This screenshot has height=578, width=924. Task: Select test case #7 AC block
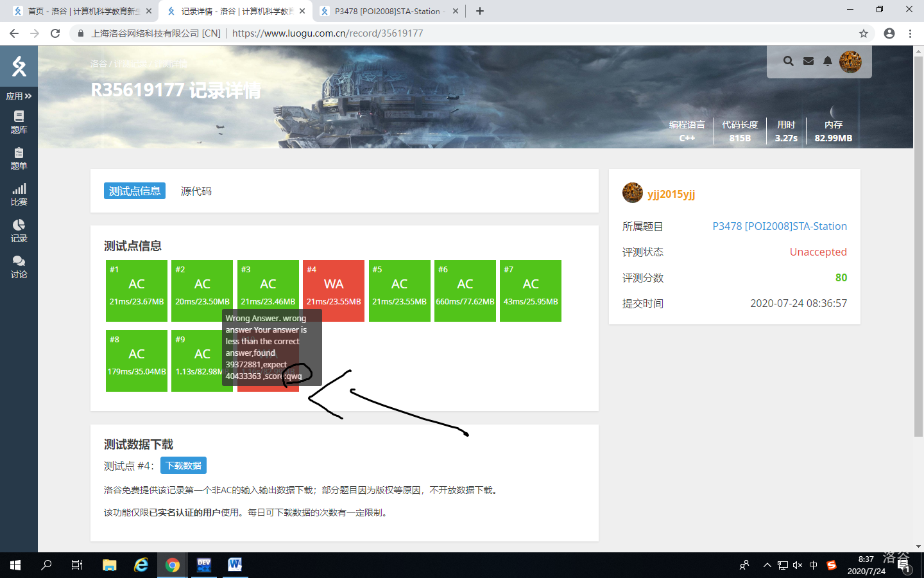pos(531,291)
